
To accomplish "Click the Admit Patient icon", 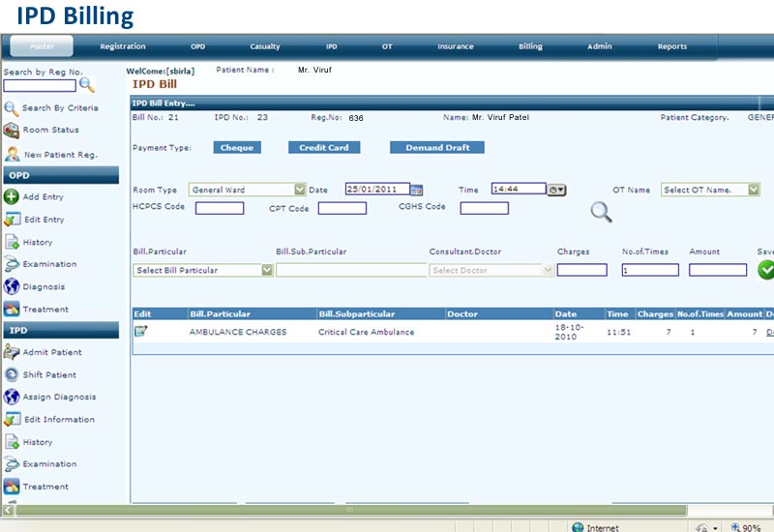I will coord(12,352).
